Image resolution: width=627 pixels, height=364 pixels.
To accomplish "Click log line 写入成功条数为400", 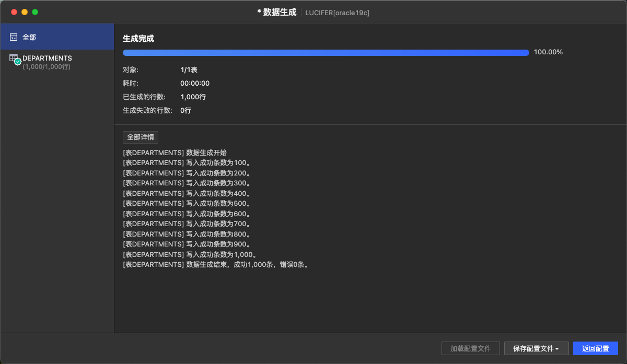I will coord(187,193).
